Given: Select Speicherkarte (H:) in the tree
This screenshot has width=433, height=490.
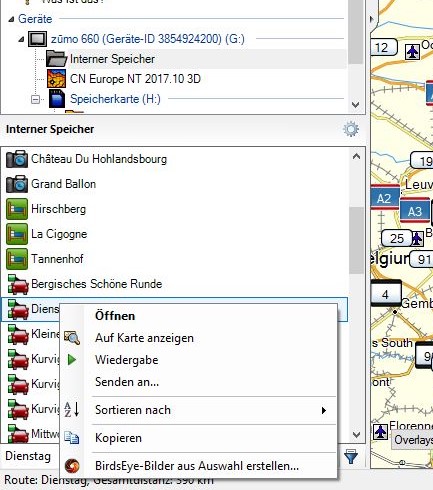Looking at the screenshot, I should pos(115,99).
